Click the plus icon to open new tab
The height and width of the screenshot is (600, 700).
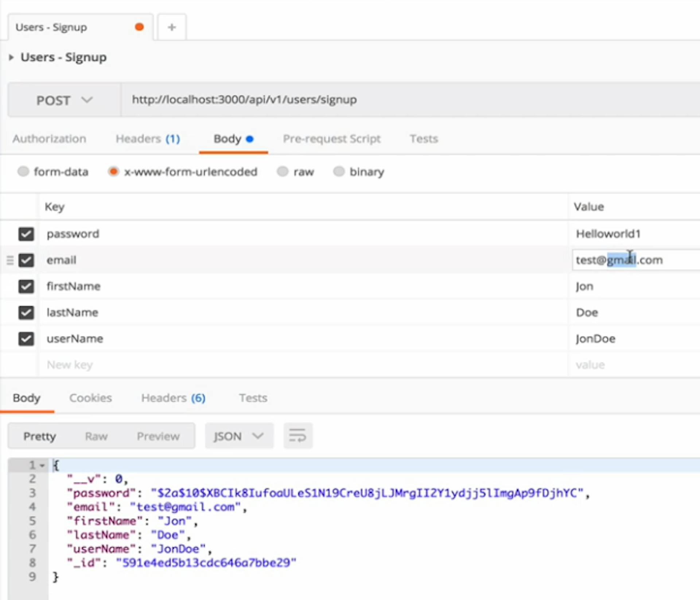click(x=172, y=27)
